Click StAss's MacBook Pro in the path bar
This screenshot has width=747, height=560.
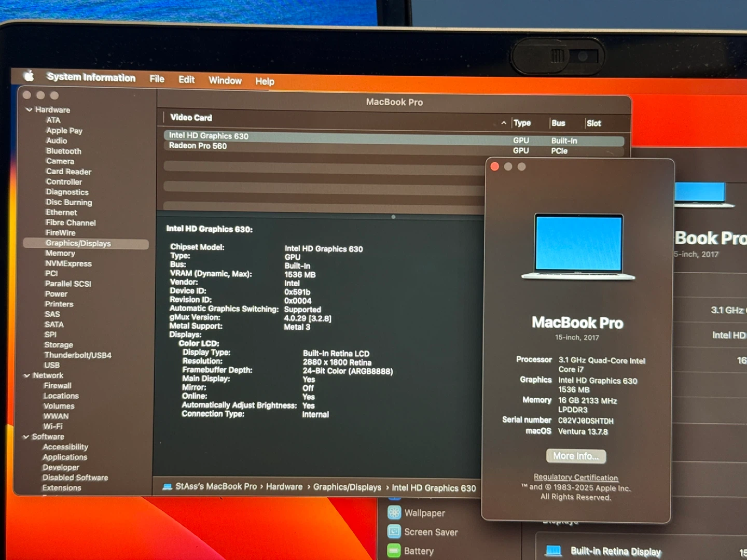[216, 486]
